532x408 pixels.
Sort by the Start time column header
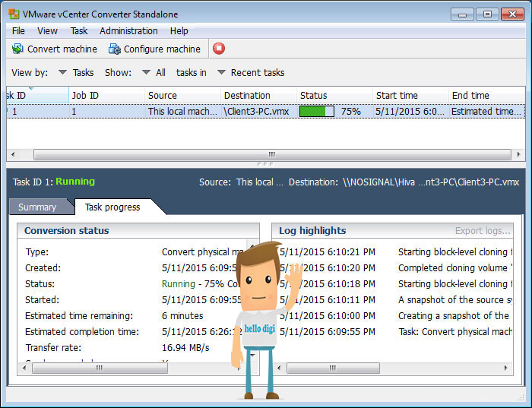pyautogui.click(x=411, y=95)
